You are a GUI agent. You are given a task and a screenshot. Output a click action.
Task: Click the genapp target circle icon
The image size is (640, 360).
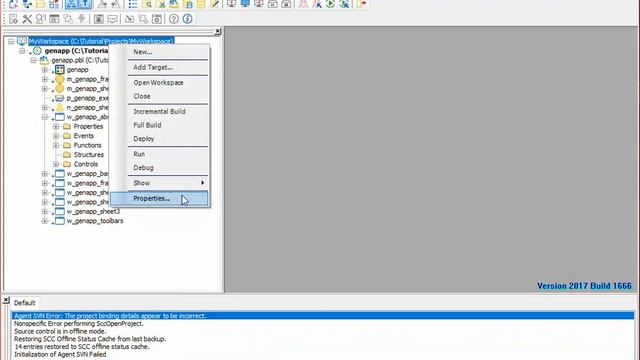[37, 51]
